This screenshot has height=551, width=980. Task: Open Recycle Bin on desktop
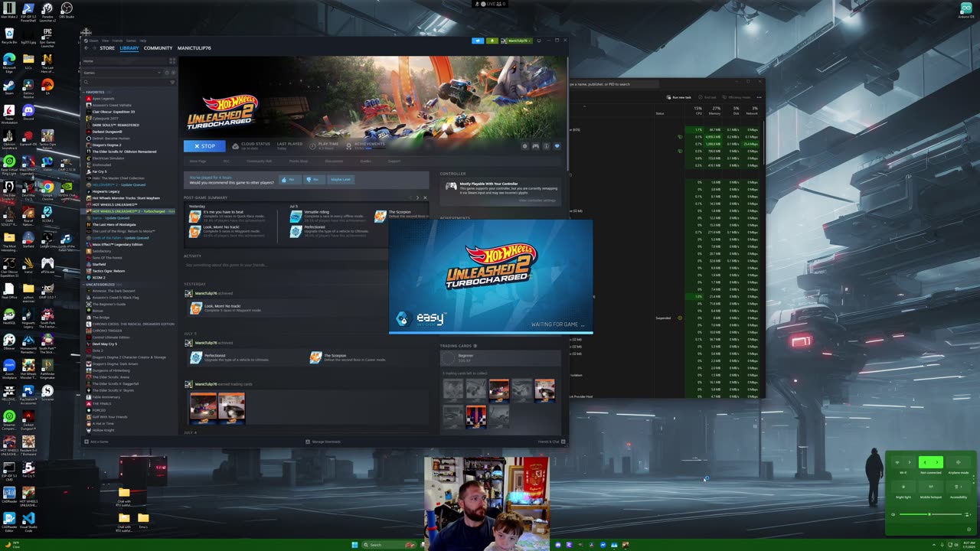(9, 36)
